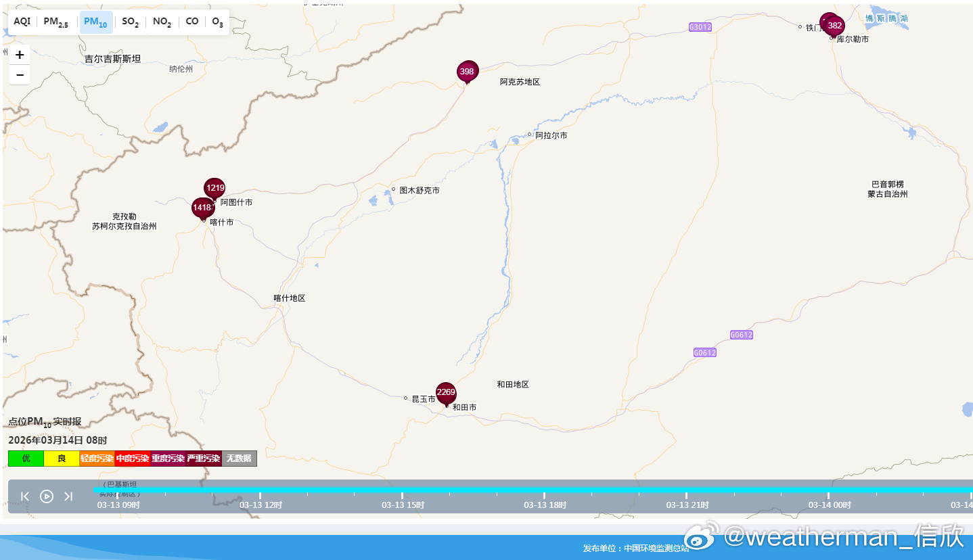Click the red 中度污染 legend swatch

pyautogui.click(x=133, y=459)
